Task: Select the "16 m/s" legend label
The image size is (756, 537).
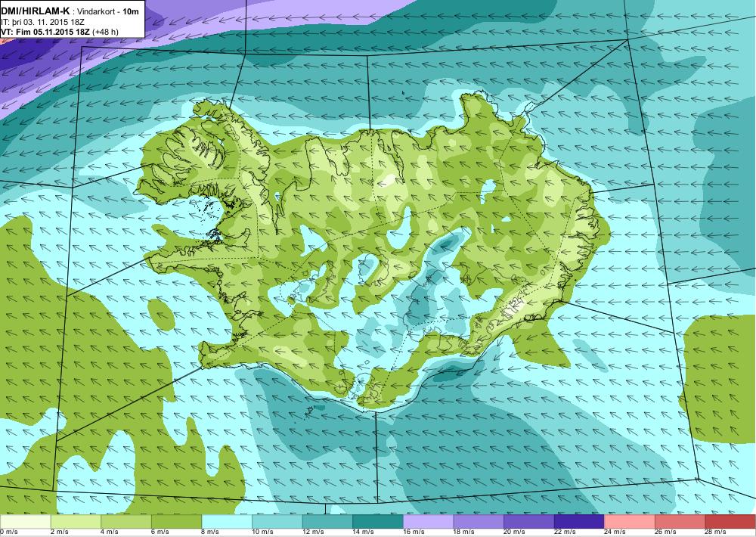Action: (414, 532)
